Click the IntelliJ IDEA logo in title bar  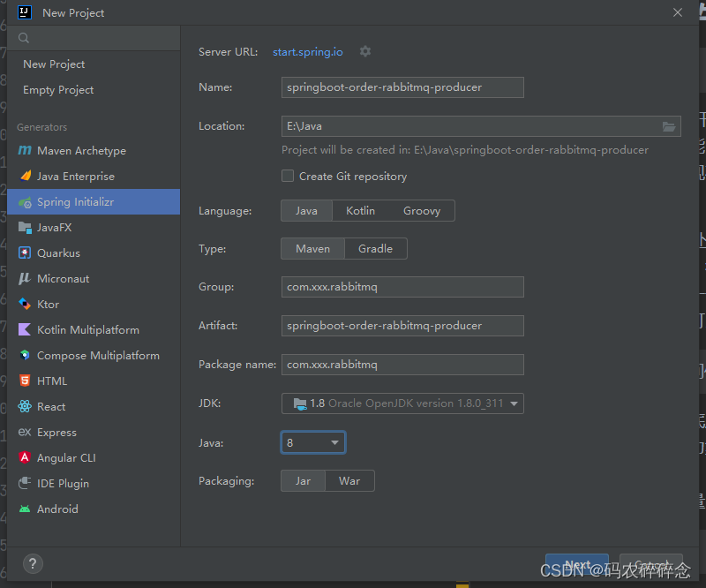[25, 12]
